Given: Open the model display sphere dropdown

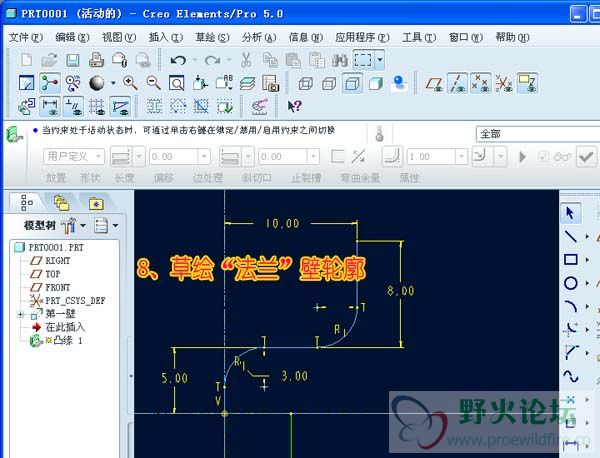Looking at the screenshot, I should click(x=113, y=83).
